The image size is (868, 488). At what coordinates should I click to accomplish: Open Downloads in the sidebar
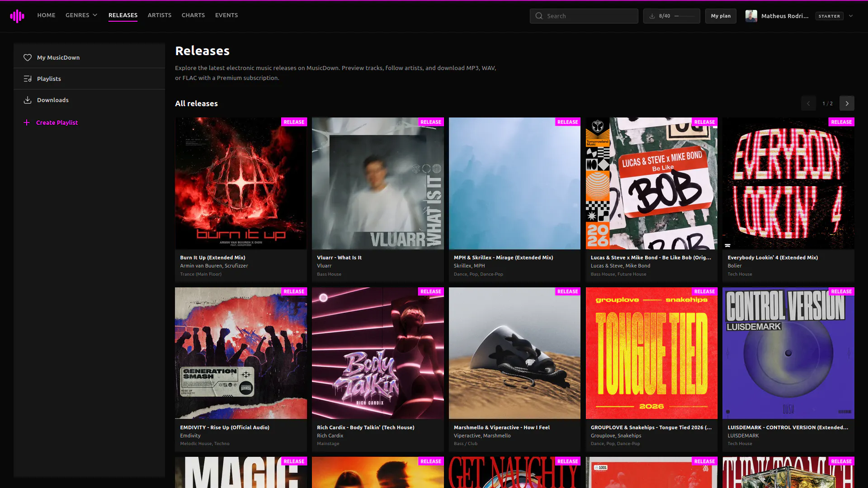[x=89, y=100]
